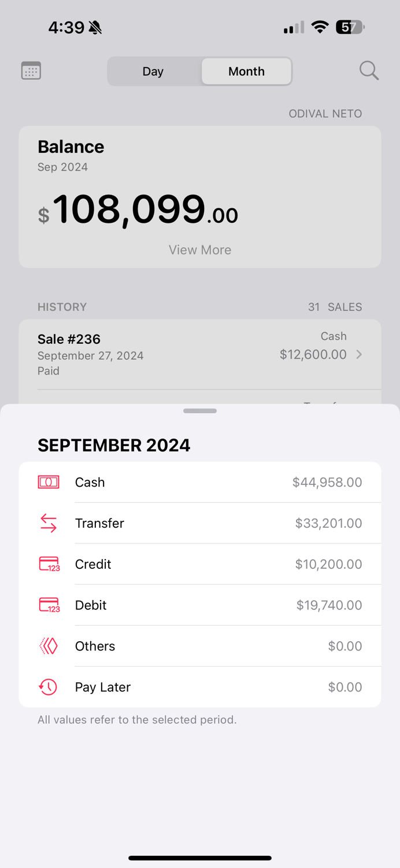Tap the muted notifications bell indicator
The height and width of the screenshot is (868, 400).
(96, 27)
